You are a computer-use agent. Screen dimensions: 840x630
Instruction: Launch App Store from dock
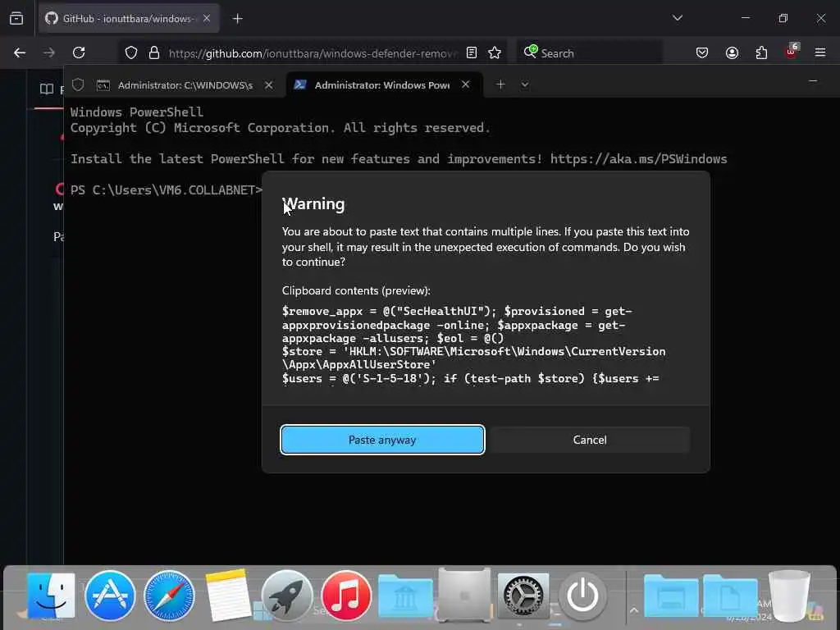tap(111, 596)
